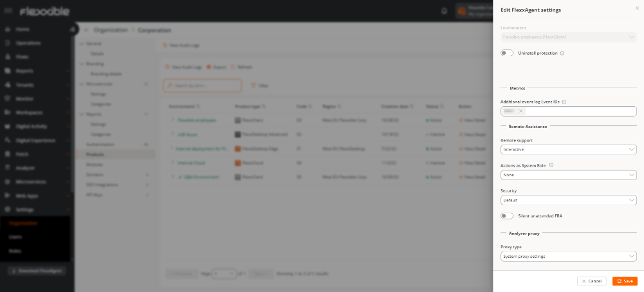Click the Download FlexxAgent button
The width and height of the screenshot is (644, 292).
(37, 271)
